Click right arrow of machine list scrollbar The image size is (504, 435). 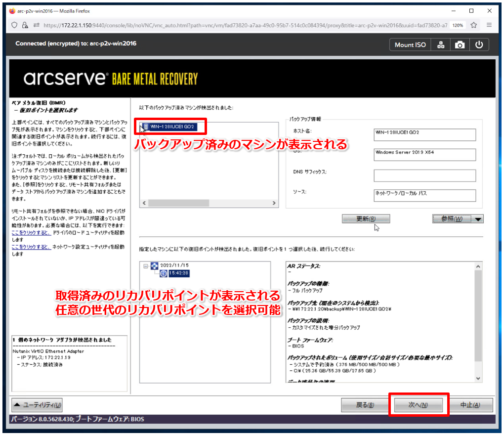point(274,203)
